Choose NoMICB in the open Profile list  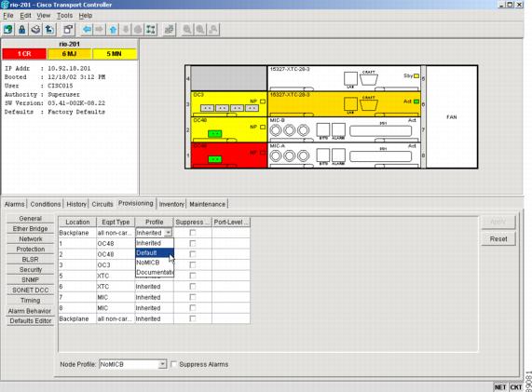[x=155, y=263]
